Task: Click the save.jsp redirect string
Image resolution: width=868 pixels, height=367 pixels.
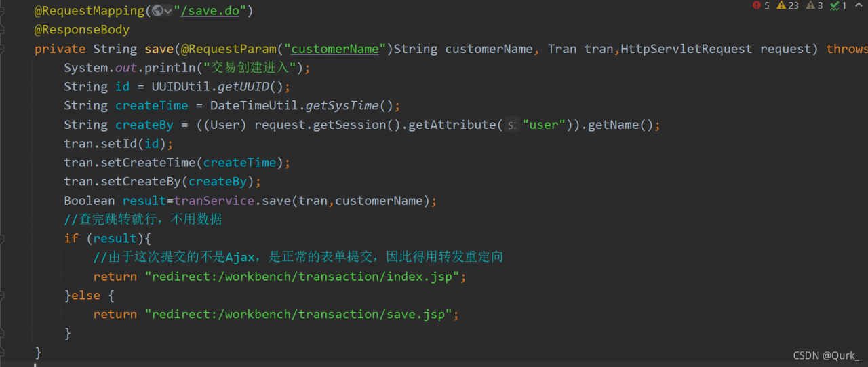Action: click(302, 315)
